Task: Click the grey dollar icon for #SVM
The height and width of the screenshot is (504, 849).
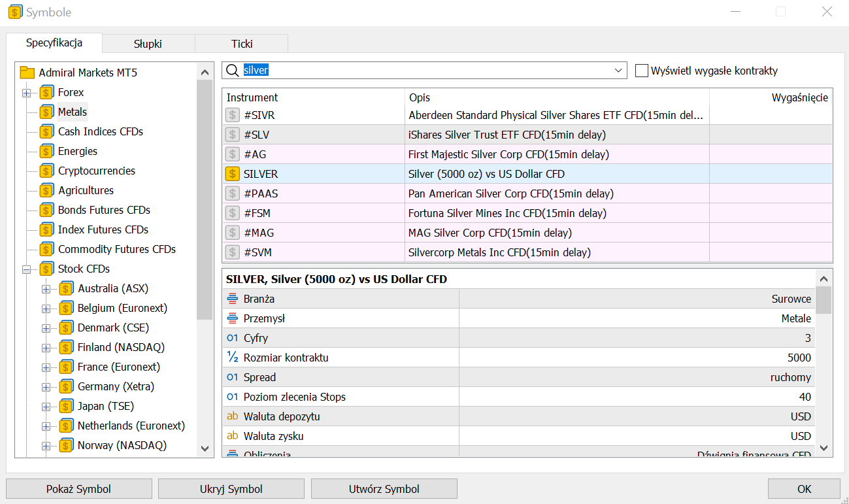Action: [232, 252]
